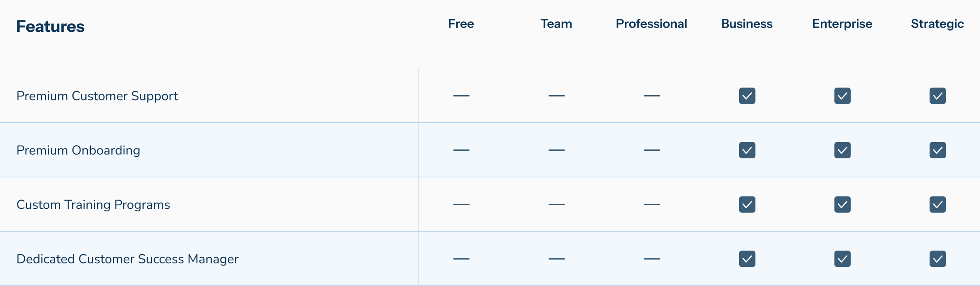Screen dimensions: 980x286
Task: Select the Free plan column header
Action: (461, 24)
